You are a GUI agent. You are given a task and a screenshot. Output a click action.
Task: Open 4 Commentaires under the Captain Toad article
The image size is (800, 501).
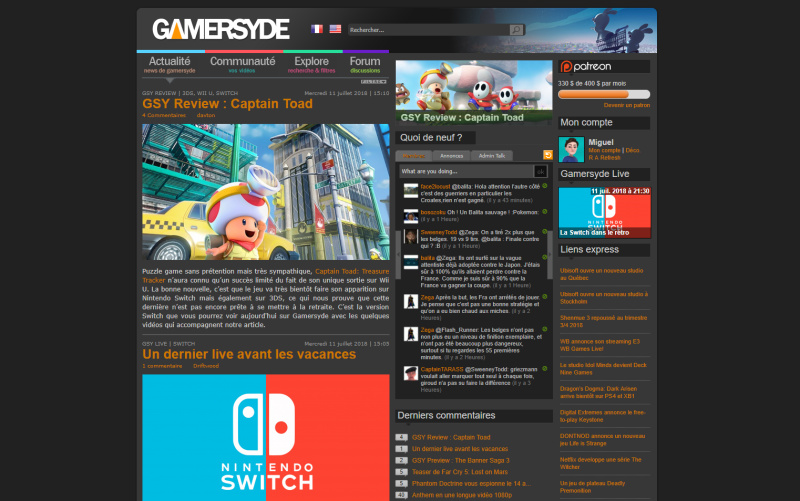164,115
